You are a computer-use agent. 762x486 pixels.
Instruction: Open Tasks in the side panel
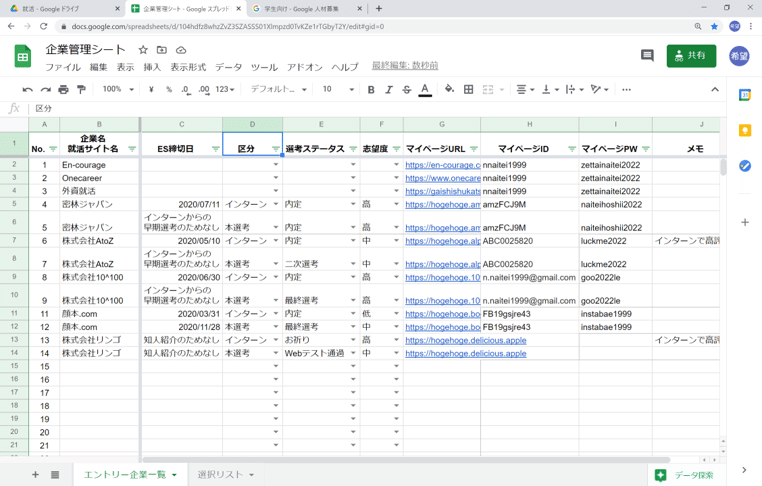[x=745, y=166]
